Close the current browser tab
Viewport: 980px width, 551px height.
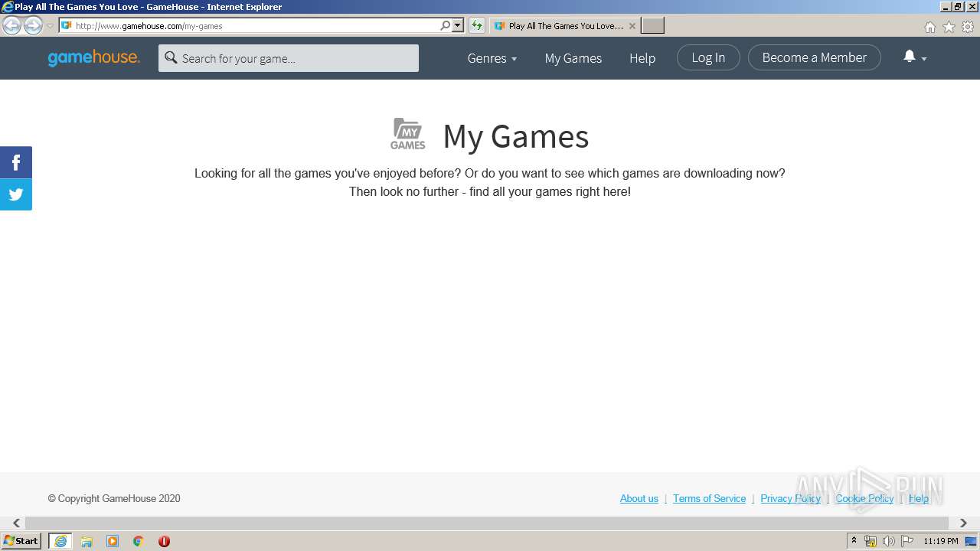pos(632,26)
